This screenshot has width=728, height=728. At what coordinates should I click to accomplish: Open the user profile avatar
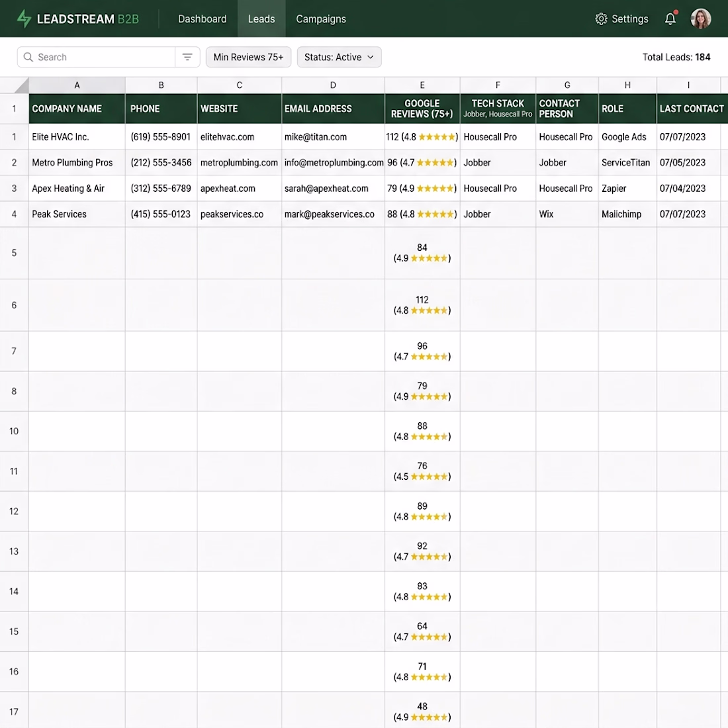point(700,19)
